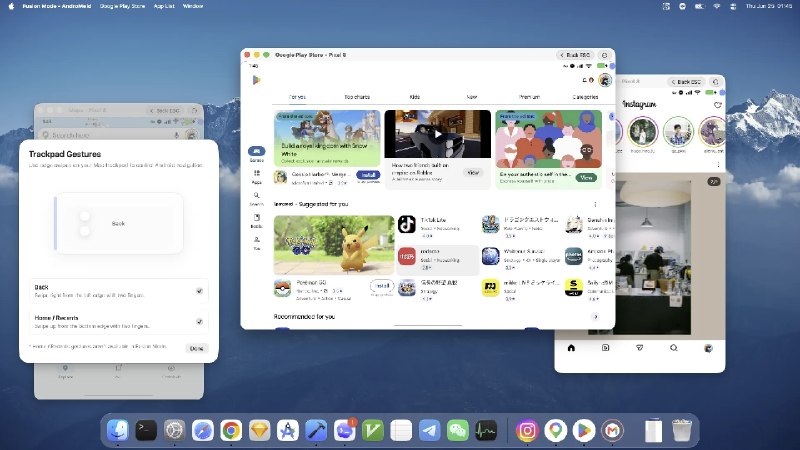Open Play Store account avatar
This screenshot has width=800, height=450.
pyautogui.click(x=605, y=80)
